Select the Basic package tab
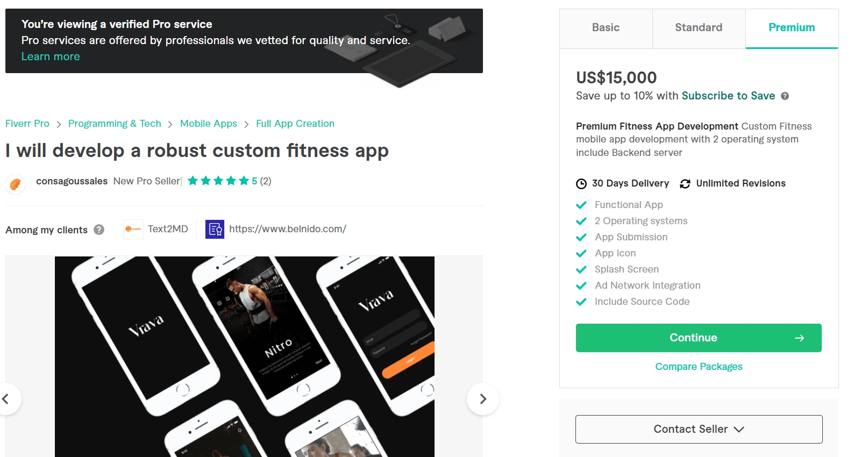Viewport: 868px width, 457px height. [606, 28]
